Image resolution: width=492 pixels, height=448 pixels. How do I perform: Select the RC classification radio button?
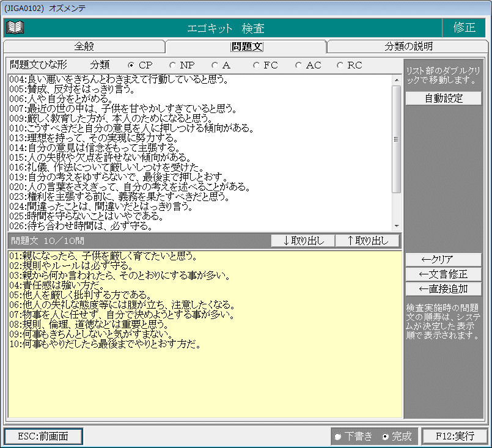(x=350, y=65)
